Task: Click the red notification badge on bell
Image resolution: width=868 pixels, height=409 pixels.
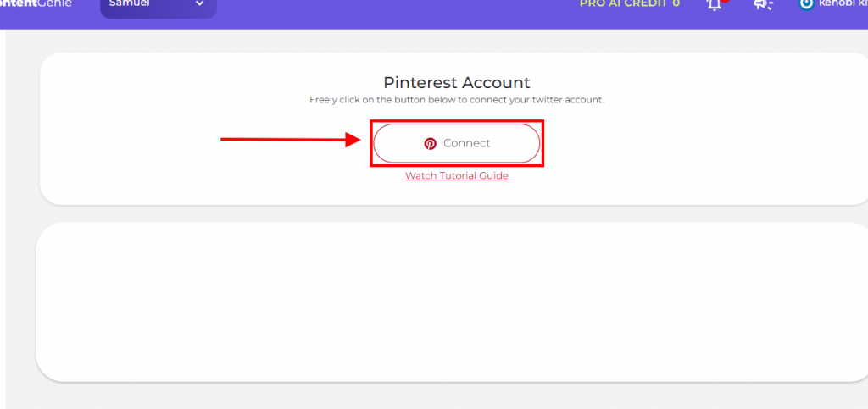Action: (x=725, y=1)
